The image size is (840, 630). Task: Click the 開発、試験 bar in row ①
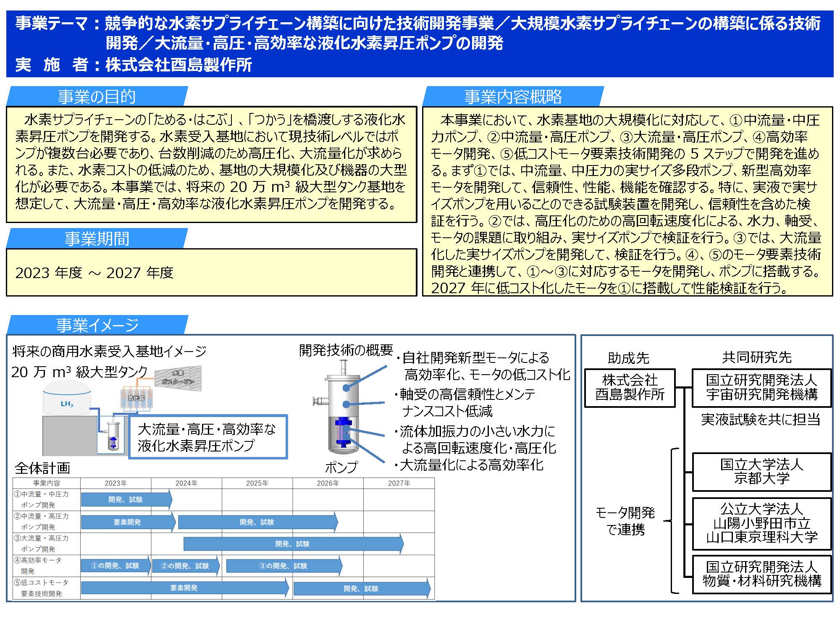(x=126, y=499)
